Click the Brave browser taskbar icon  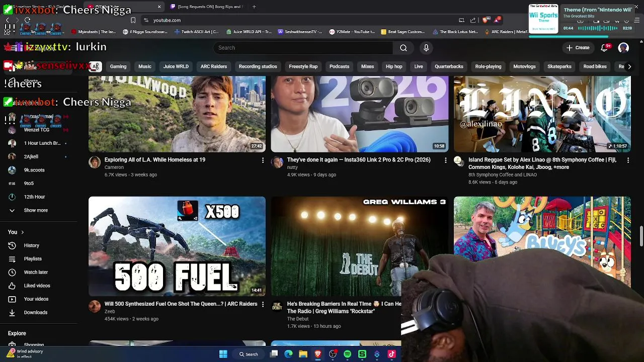pyautogui.click(x=317, y=354)
